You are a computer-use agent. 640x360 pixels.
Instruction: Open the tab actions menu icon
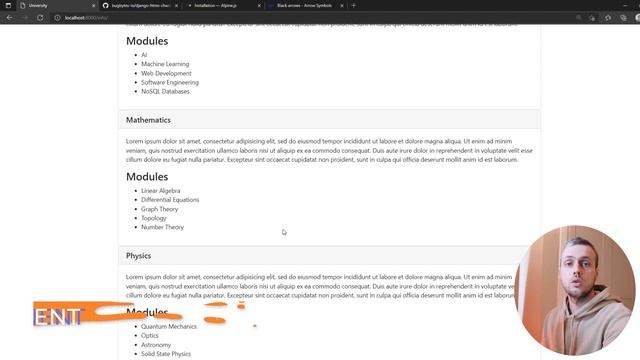(8, 6)
